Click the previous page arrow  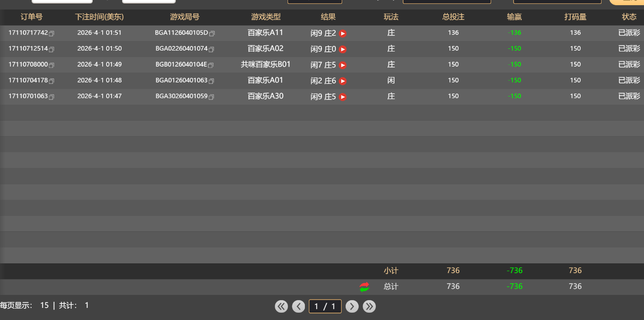tap(298, 306)
